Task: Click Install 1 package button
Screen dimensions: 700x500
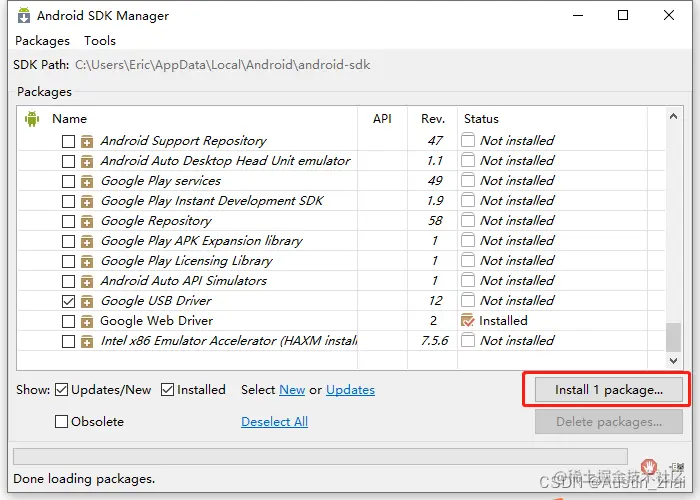Action: 609,390
